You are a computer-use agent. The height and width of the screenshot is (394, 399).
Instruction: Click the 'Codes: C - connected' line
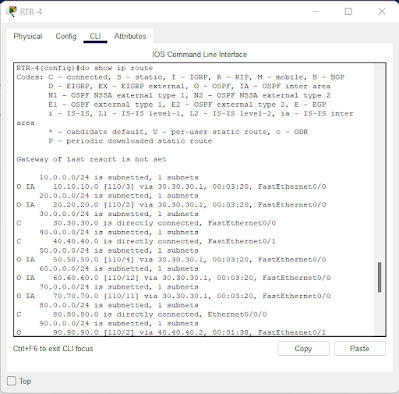click(x=180, y=77)
